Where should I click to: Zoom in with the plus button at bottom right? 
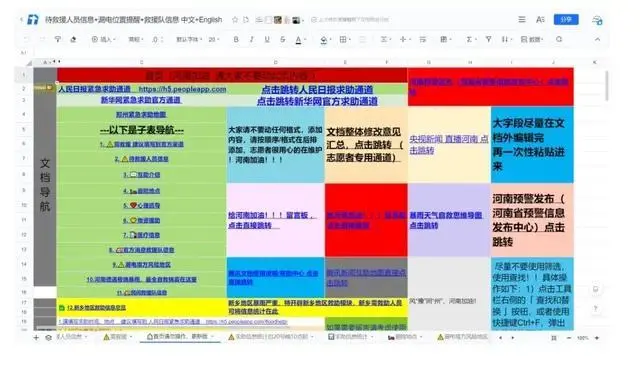pos(597,338)
